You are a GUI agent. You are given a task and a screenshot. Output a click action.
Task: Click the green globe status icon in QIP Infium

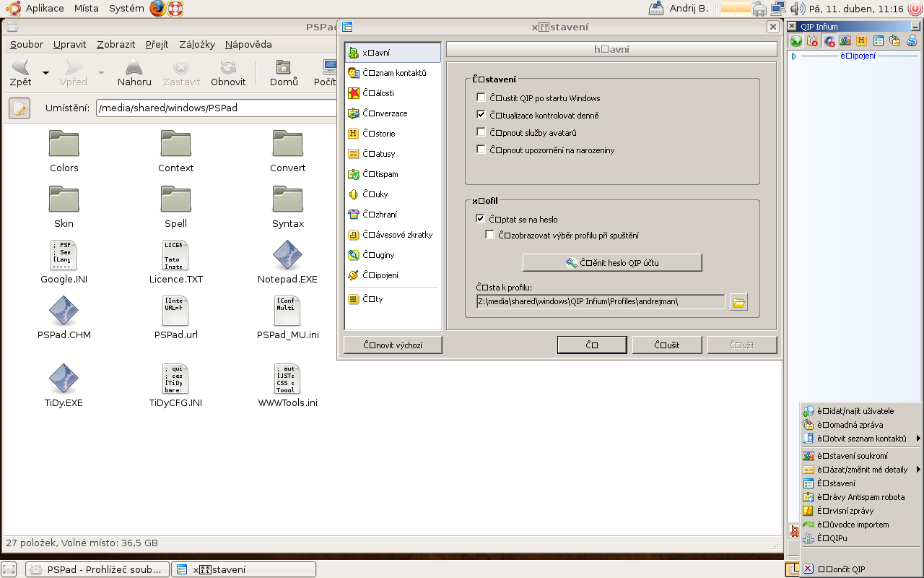coord(796,41)
